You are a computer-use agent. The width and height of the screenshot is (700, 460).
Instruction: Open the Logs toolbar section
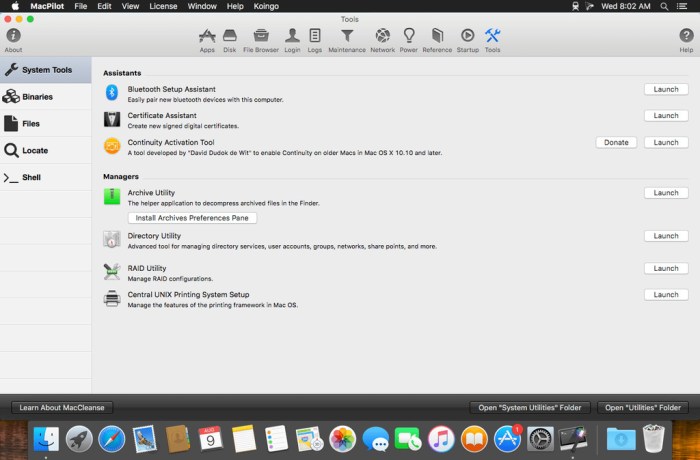[315, 38]
